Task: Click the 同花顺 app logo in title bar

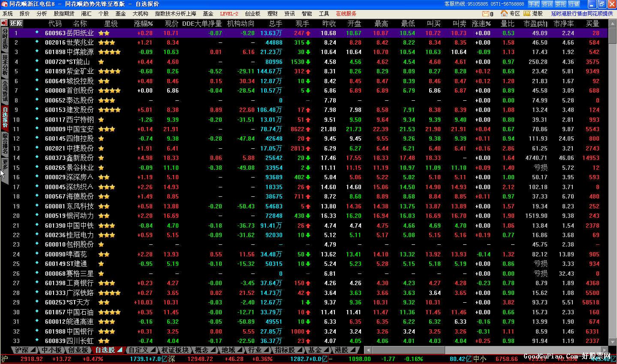Action: [x=5, y=4]
